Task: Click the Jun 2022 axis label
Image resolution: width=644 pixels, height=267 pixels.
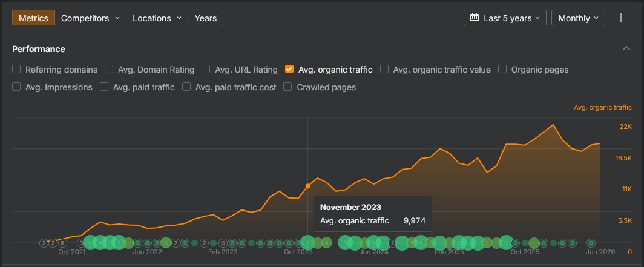Action: click(x=147, y=252)
